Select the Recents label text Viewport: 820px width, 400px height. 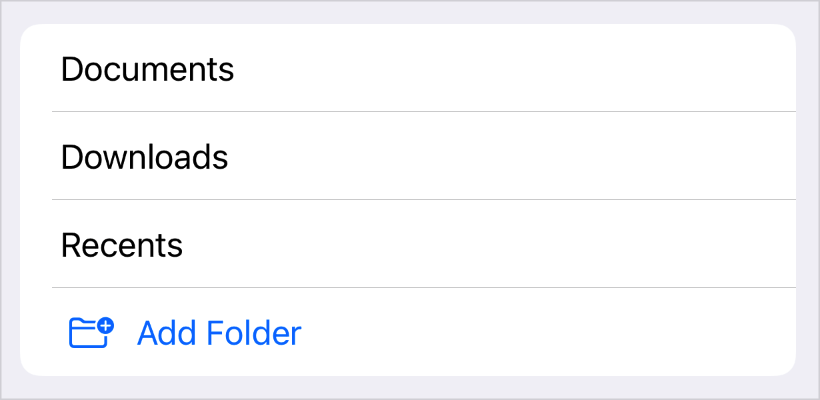122,244
